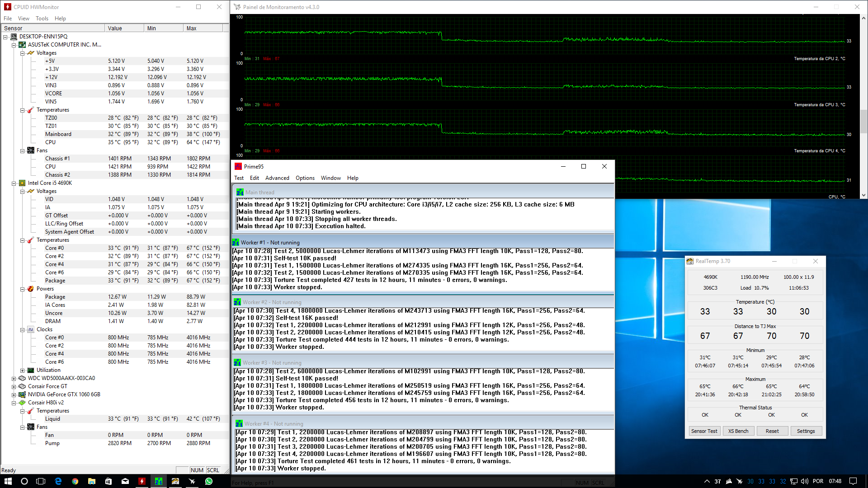Image resolution: width=868 pixels, height=488 pixels.
Task: Click Reset button in RealTemp
Action: 772,431
